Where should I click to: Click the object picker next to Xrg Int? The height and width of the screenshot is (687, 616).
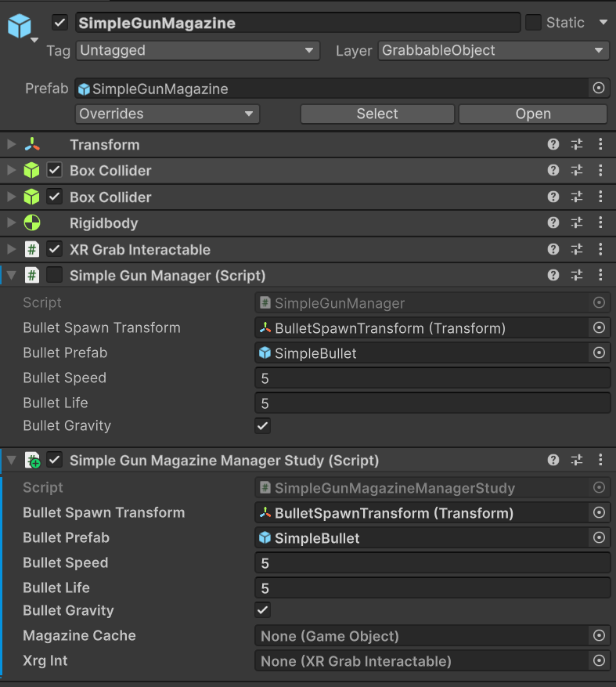599,661
